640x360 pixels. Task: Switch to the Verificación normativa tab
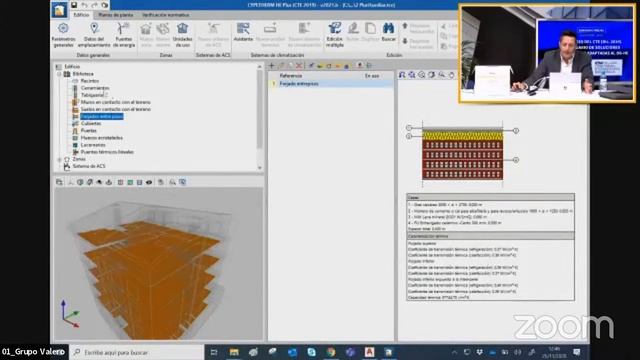pyautogui.click(x=166, y=15)
